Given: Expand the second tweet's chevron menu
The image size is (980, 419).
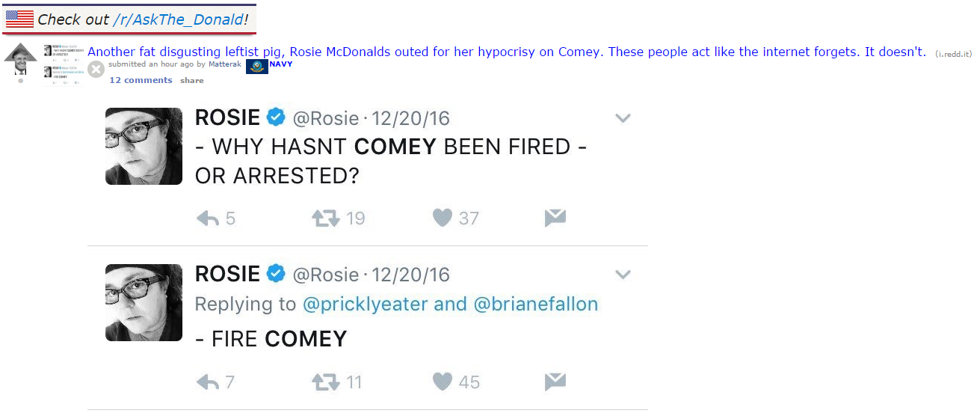Looking at the screenshot, I should click(x=623, y=275).
